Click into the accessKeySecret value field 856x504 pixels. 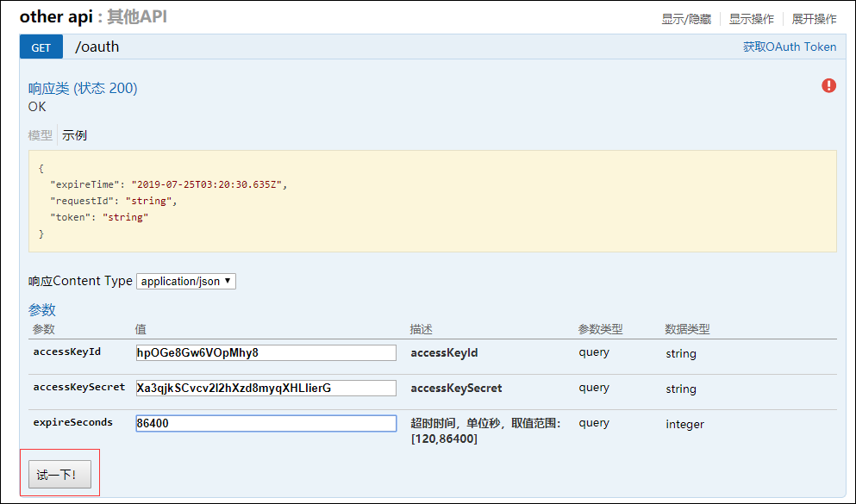tap(266, 388)
